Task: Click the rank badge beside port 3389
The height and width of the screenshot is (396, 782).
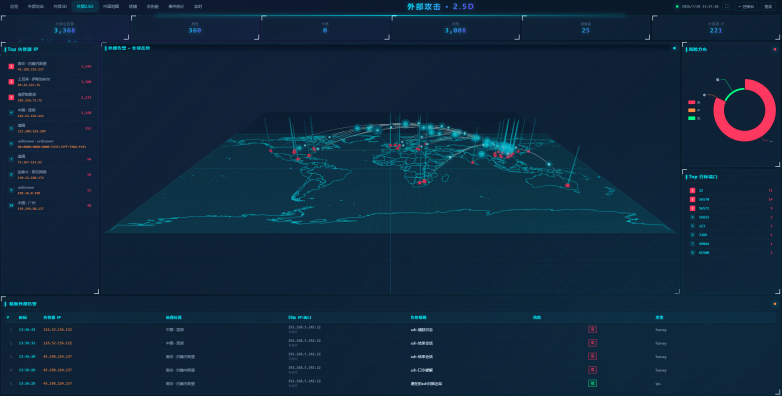Action: (692, 235)
